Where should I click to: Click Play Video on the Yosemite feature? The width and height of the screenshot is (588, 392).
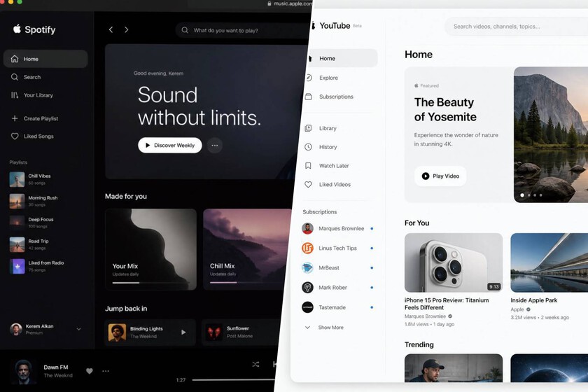[440, 176]
